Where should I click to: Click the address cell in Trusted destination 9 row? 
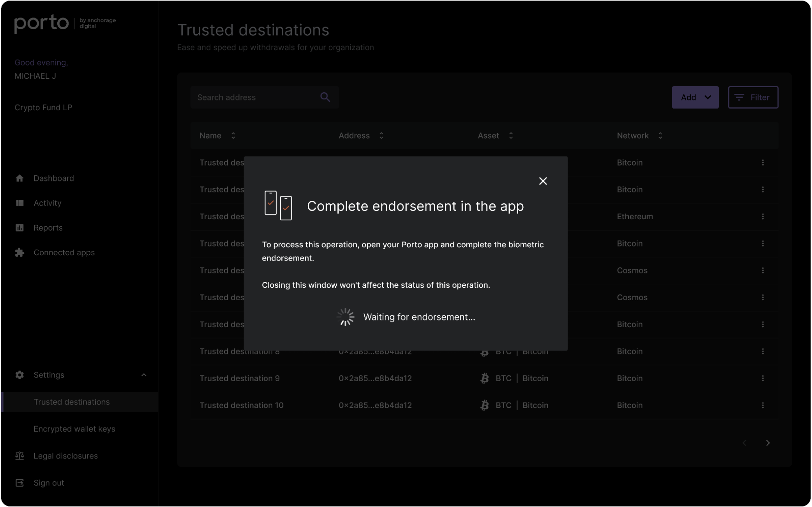pyautogui.click(x=375, y=378)
